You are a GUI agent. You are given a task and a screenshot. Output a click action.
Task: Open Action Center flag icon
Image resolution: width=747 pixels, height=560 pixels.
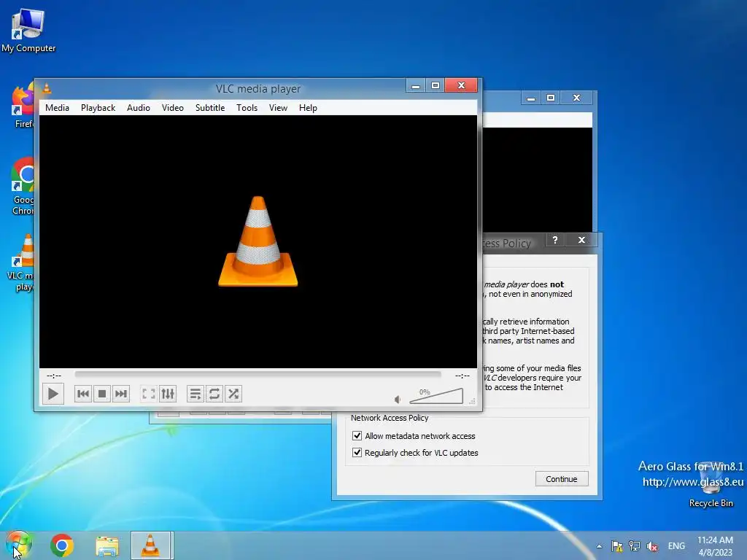click(617, 546)
